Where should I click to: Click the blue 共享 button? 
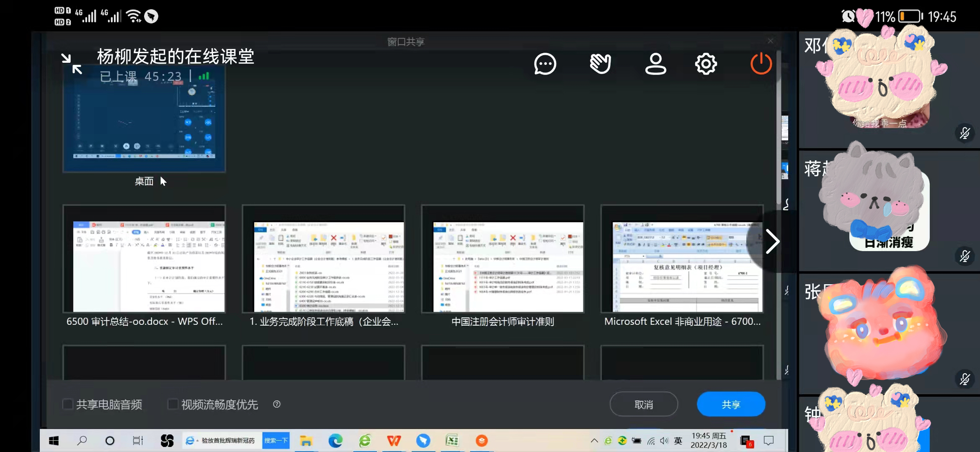tap(731, 404)
